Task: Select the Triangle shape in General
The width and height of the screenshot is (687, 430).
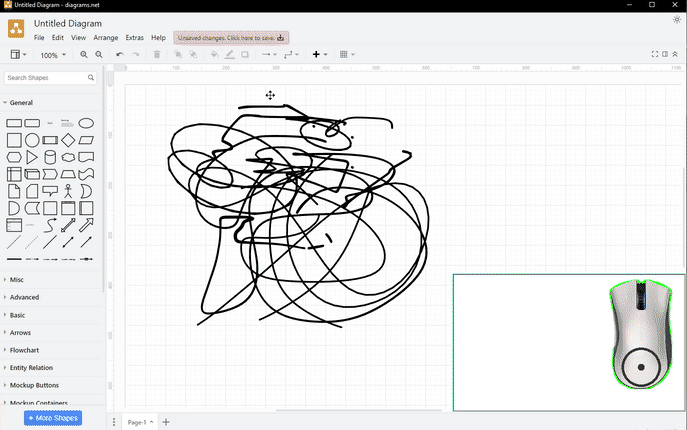Action: [x=32, y=157]
